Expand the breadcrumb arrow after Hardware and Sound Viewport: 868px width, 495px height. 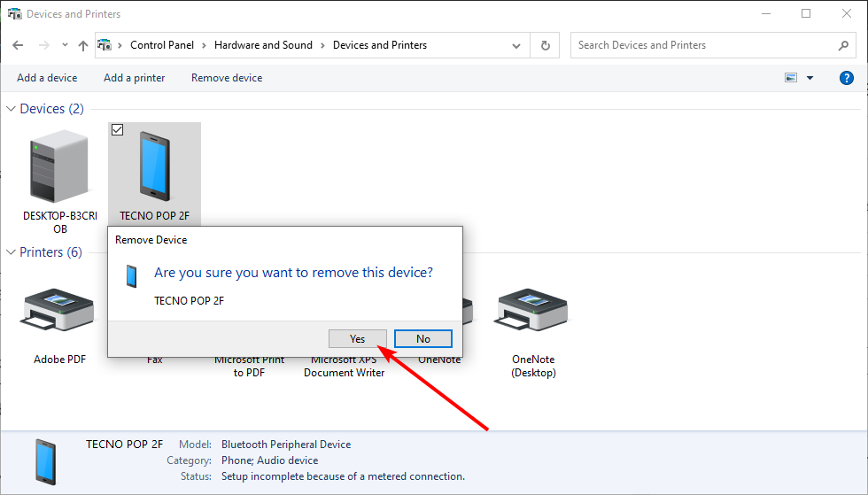(322, 45)
